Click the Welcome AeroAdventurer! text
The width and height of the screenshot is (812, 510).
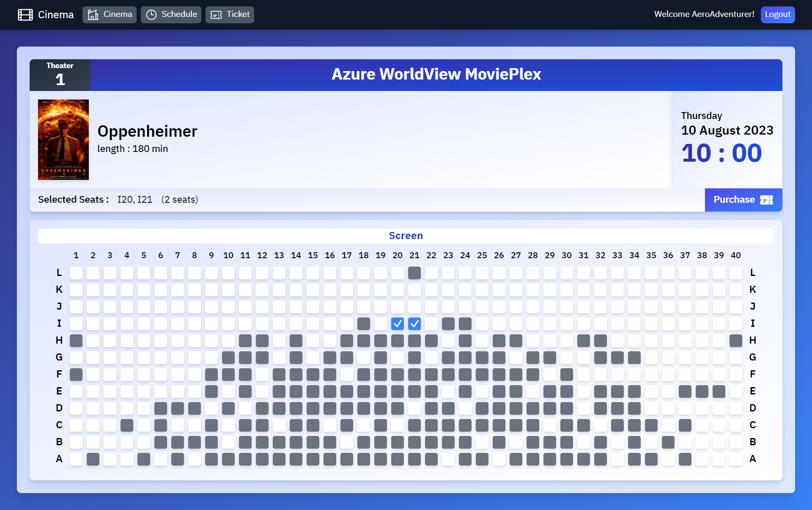(704, 14)
